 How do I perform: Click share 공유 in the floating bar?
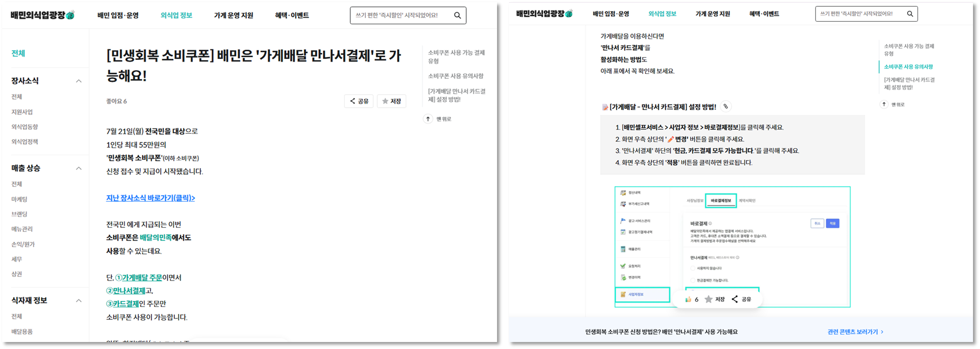tap(741, 299)
